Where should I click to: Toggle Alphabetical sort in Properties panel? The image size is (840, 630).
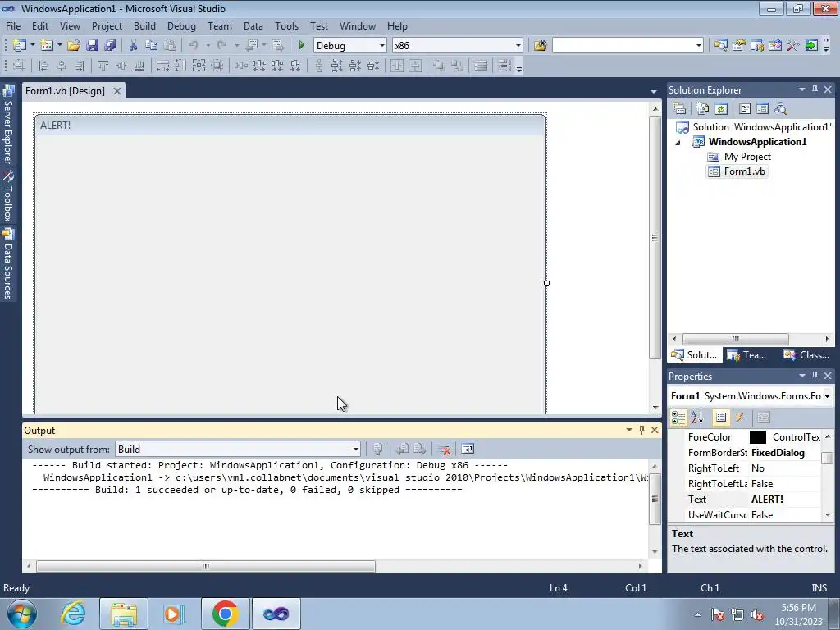pos(696,418)
